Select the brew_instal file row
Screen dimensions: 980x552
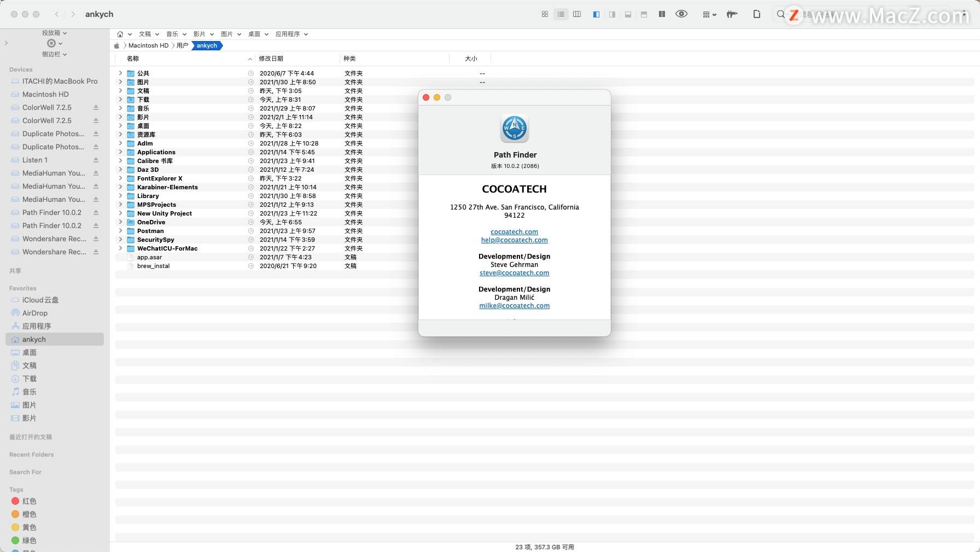[545, 266]
